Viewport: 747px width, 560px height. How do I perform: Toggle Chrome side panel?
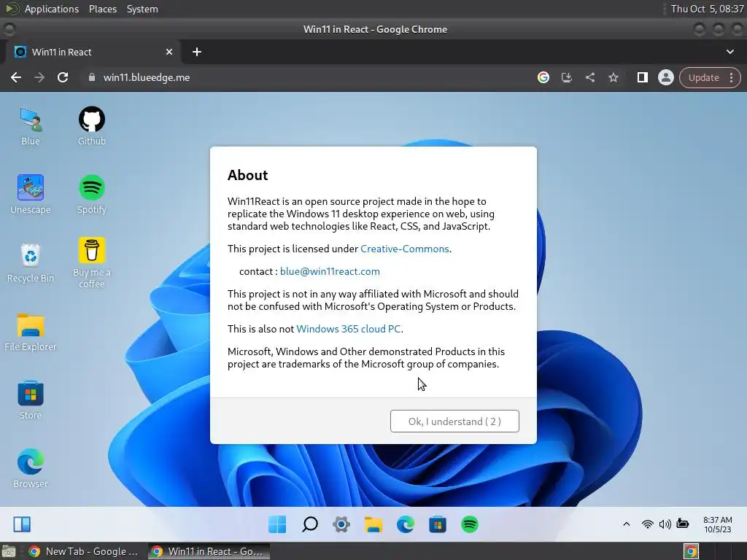[x=642, y=77]
